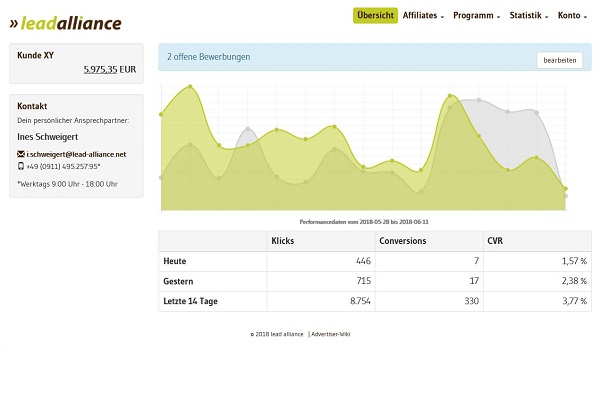
Task: Expand the Programm dropdown menu
Action: pos(476,16)
